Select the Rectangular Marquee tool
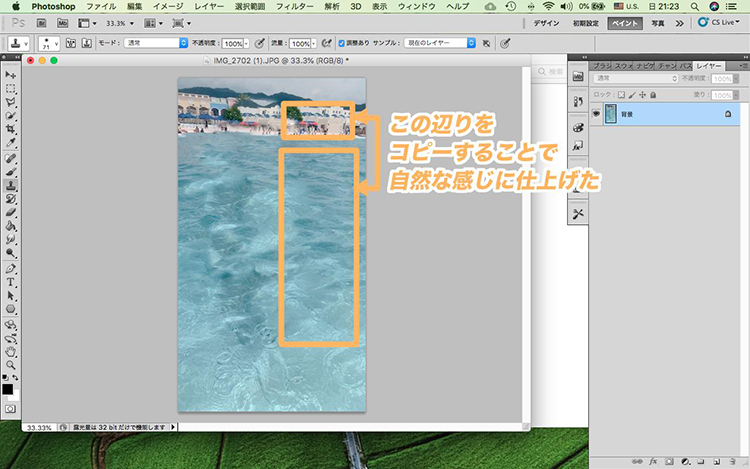 [11, 89]
